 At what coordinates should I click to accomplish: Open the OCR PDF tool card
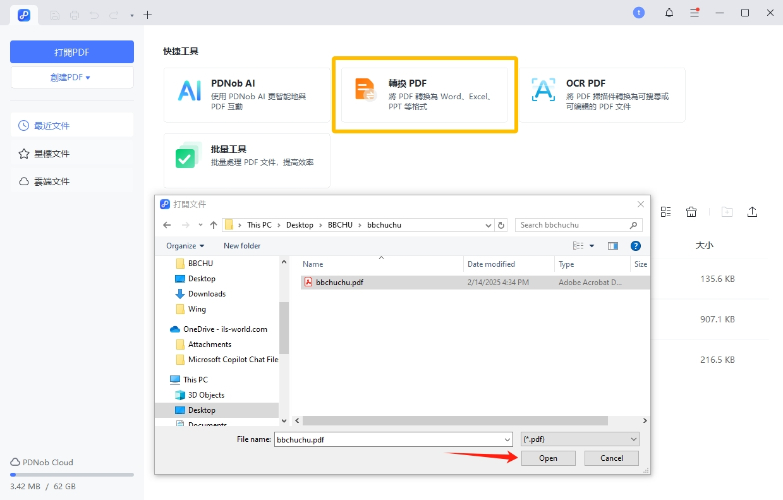pyautogui.click(x=602, y=95)
